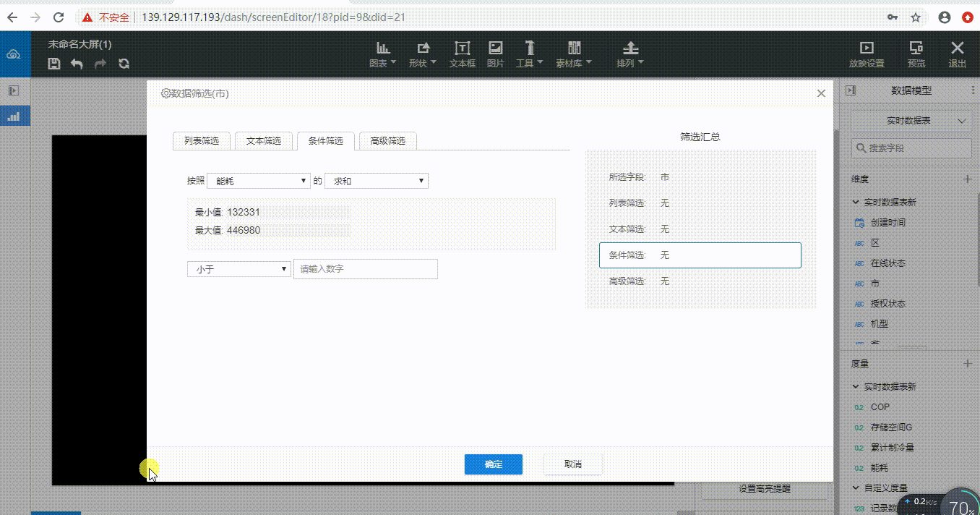Viewport: 980px width, 515px height.
Task: Collapse the 自定义度量 group
Action: [x=856, y=488]
